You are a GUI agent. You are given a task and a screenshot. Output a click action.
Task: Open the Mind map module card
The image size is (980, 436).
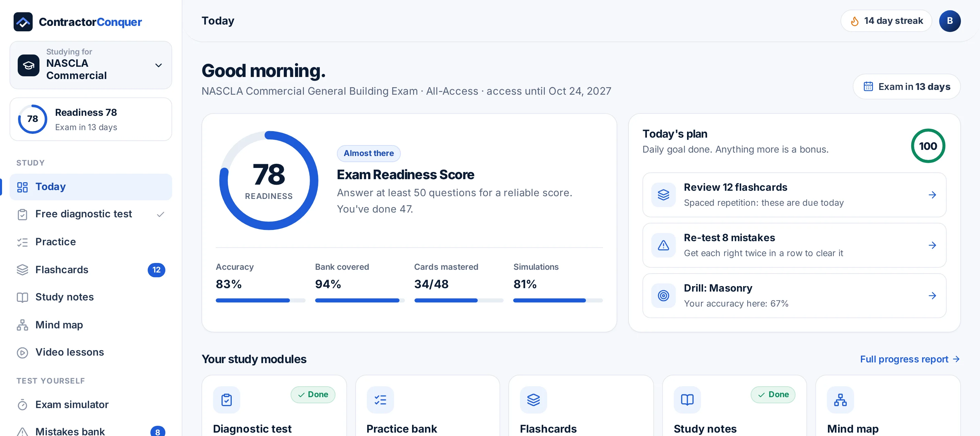point(888,406)
